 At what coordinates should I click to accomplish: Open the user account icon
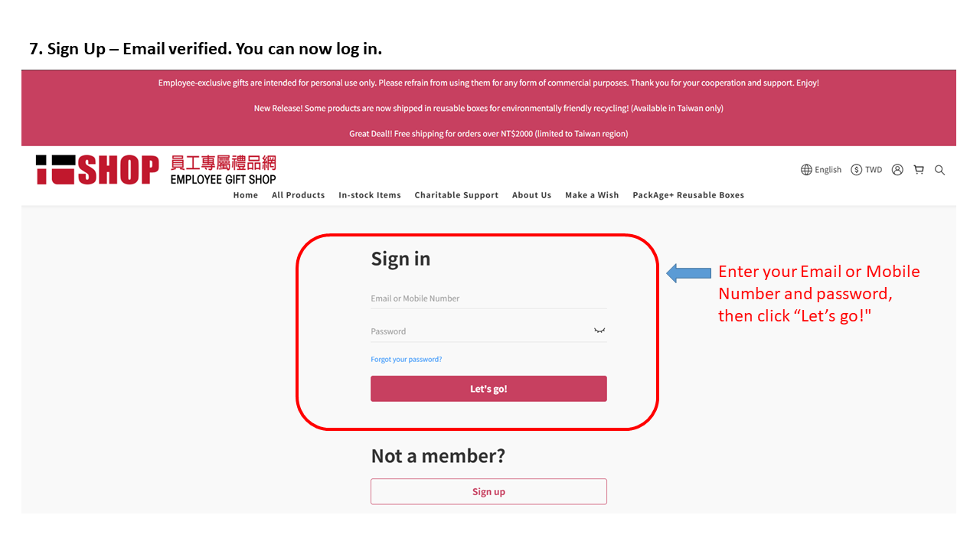tap(897, 170)
